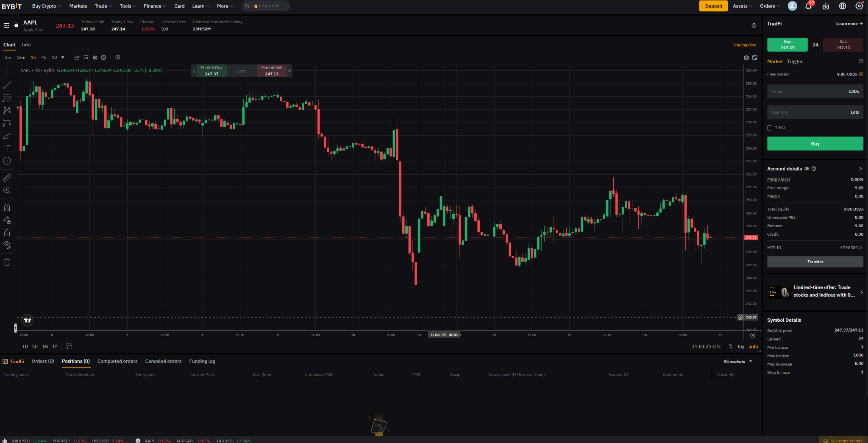Toggle stay in drawing mode
The width and height of the screenshot is (868, 443).
pyautogui.click(x=7, y=220)
